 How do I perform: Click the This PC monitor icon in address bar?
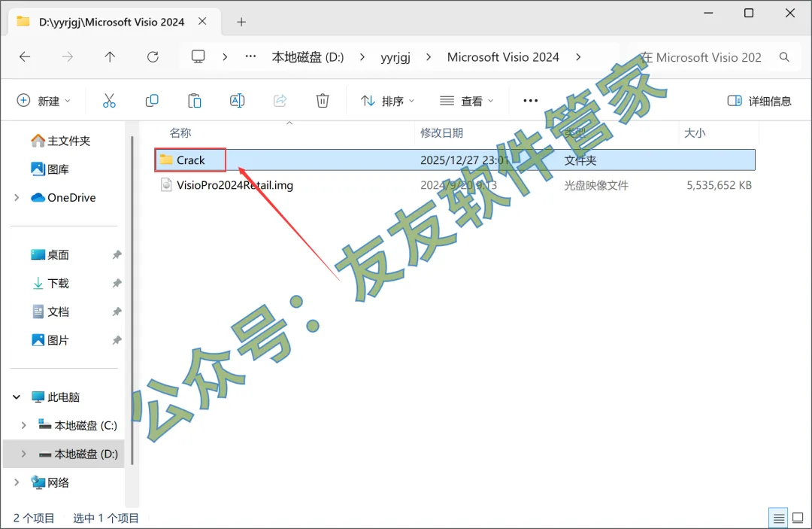click(x=198, y=56)
